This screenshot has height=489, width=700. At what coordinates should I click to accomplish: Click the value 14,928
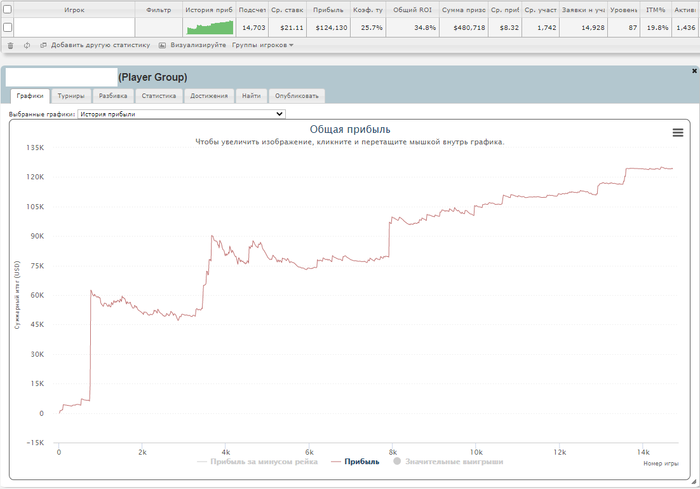pos(593,28)
